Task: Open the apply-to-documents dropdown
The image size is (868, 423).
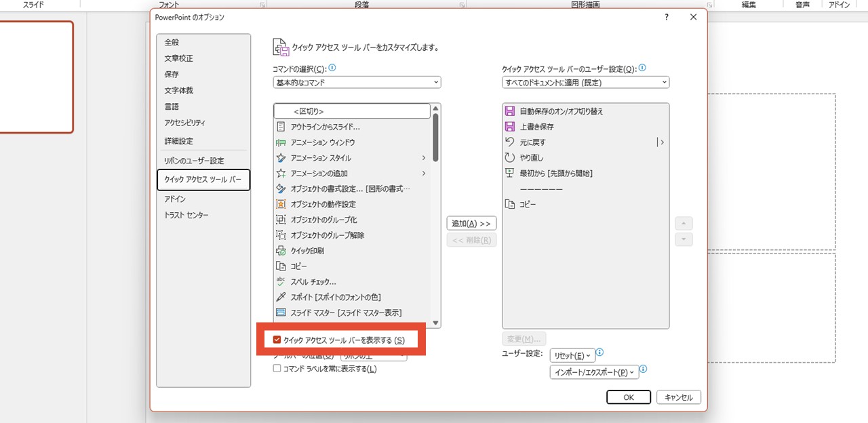Action: coord(586,83)
